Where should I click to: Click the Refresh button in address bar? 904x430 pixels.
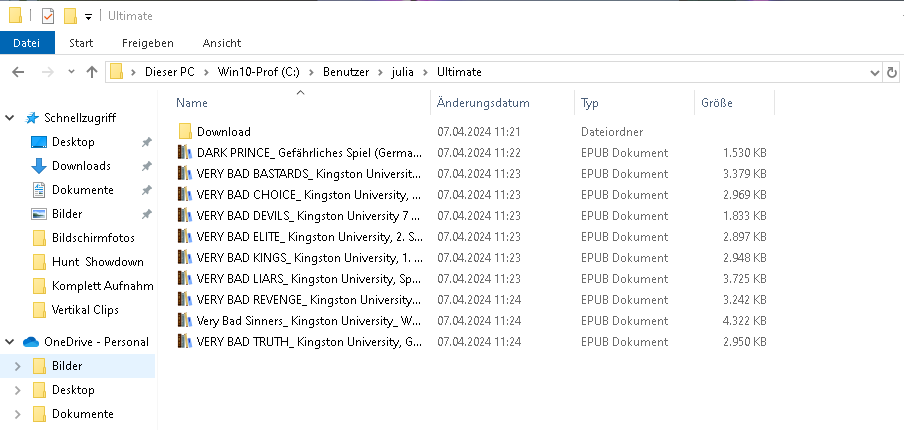(892, 72)
